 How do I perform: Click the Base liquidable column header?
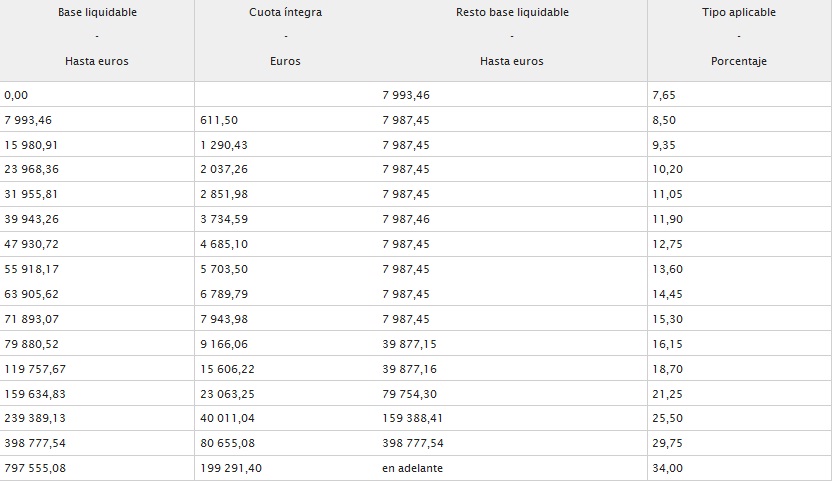pyautogui.click(x=97, y=40)
